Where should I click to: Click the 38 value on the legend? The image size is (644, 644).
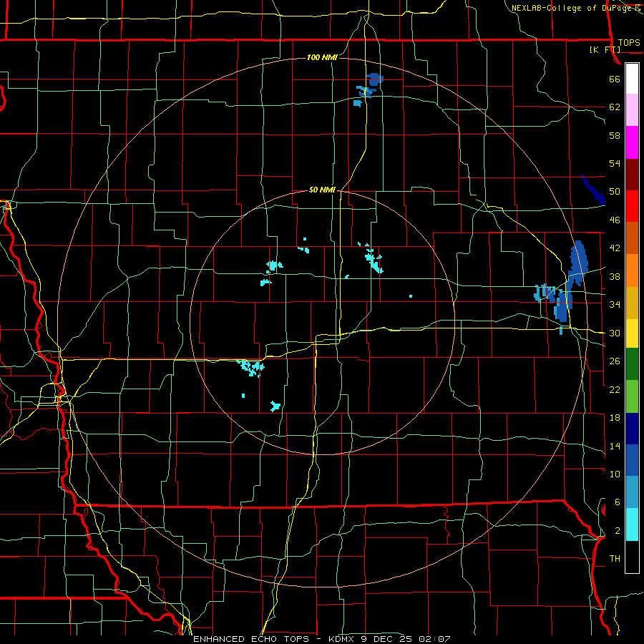(x=615, y=276)
